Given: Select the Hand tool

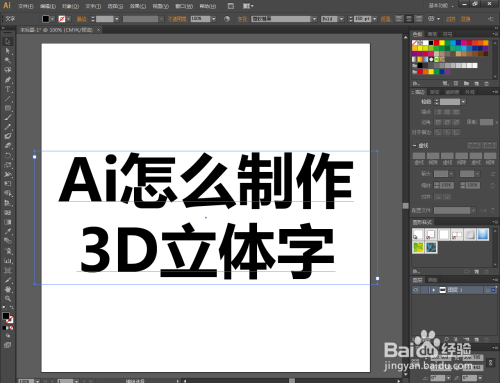Looking at the screenshot, I should pyautogui.click(x=8, y=289).
